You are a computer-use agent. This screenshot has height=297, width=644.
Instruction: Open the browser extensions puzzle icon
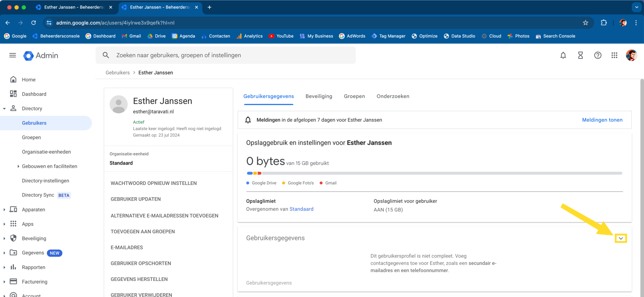pyautogui.click(x=604, y=23)
